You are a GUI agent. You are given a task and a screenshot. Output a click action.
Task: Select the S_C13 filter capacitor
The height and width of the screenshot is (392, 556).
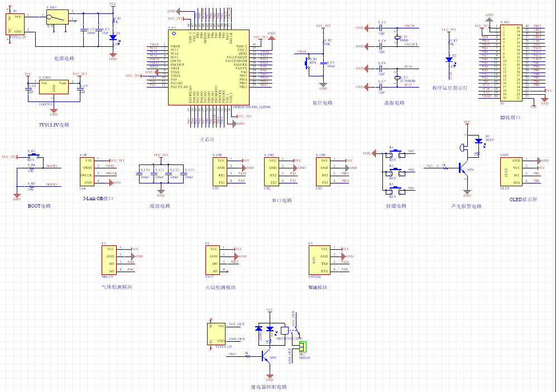click(184, 173)
